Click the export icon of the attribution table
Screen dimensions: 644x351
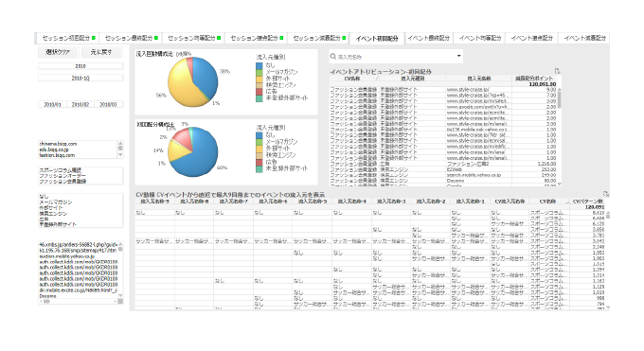(x=557, y=71)
